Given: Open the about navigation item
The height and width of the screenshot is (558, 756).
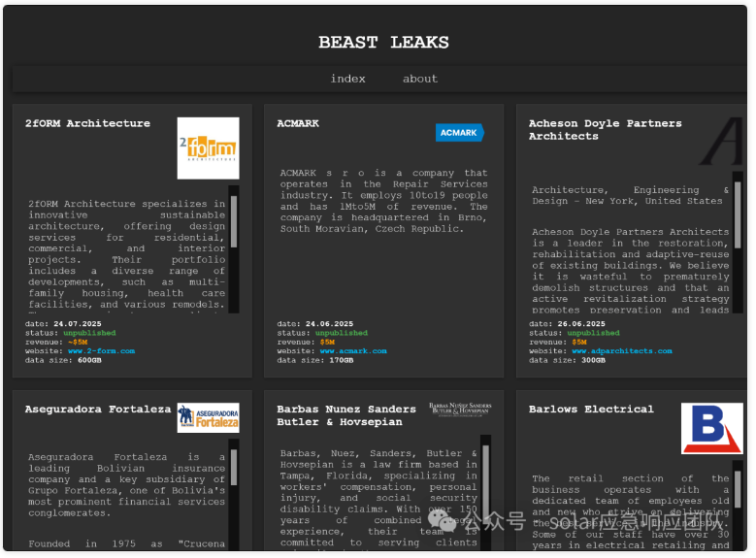Looking at the screenshot, I should click(420, 79).
